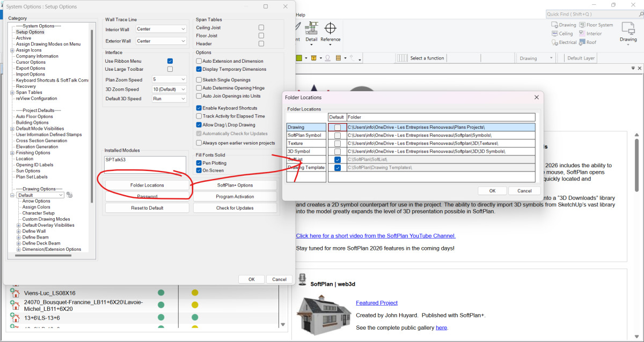Select Company Information category
Viewport: 644px width, 342px height.
coord(37,56)
